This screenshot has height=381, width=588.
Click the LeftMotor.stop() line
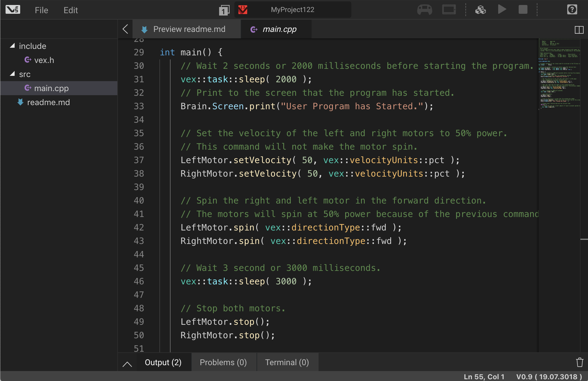tap(225, 322)
